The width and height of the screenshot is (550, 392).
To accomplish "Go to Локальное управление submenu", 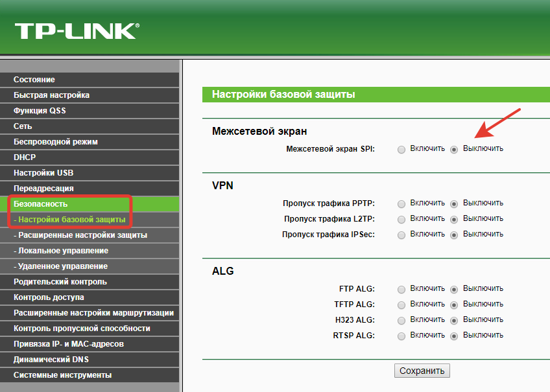I will tap(60, 251).
